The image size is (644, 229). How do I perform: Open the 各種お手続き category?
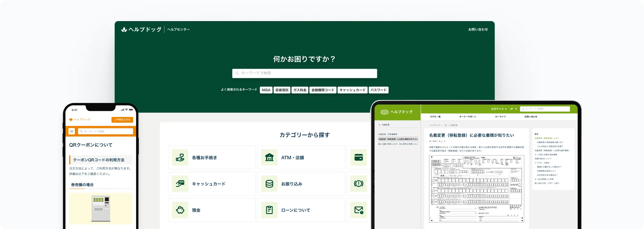pyautogui.click(x=212, y=157)
